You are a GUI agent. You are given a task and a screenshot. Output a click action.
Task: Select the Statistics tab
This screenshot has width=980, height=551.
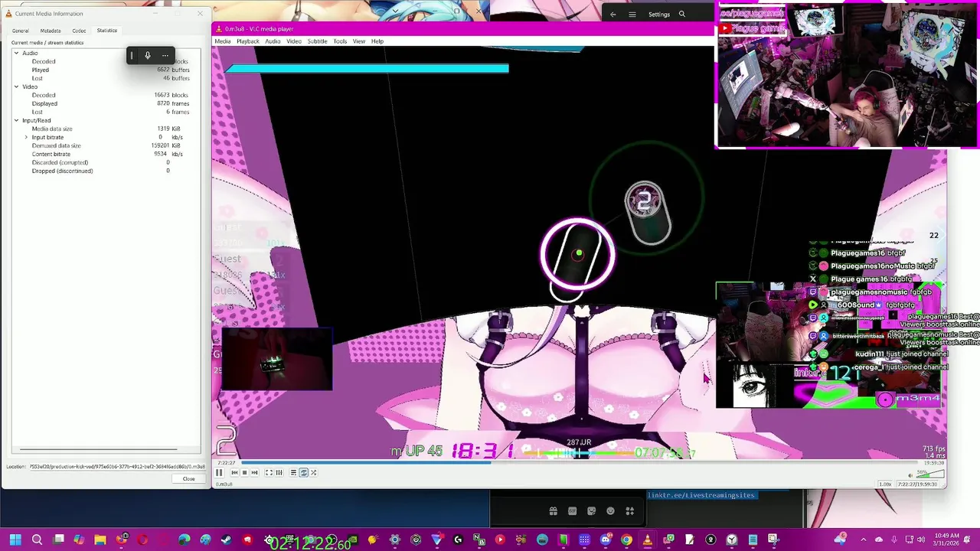tap(106, 31)
